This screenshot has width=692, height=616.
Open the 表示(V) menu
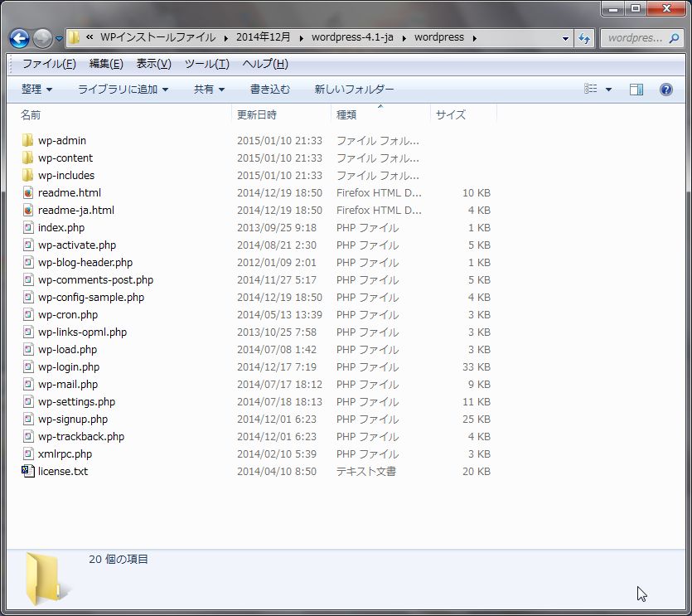(x=153, y=64)
